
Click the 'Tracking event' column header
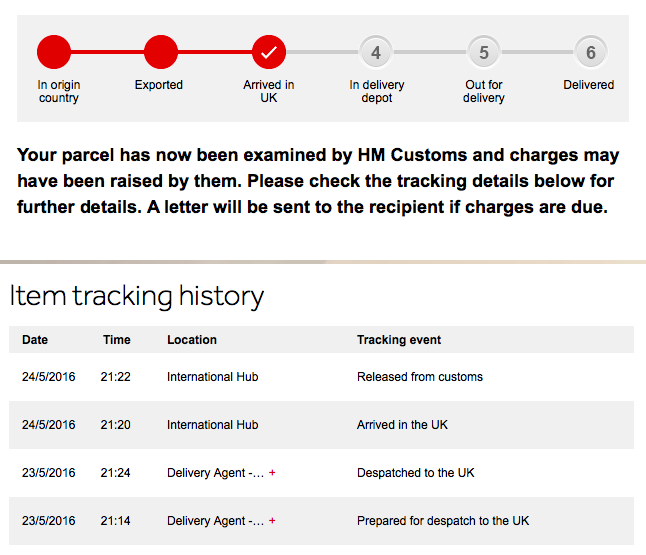point(399,340)
